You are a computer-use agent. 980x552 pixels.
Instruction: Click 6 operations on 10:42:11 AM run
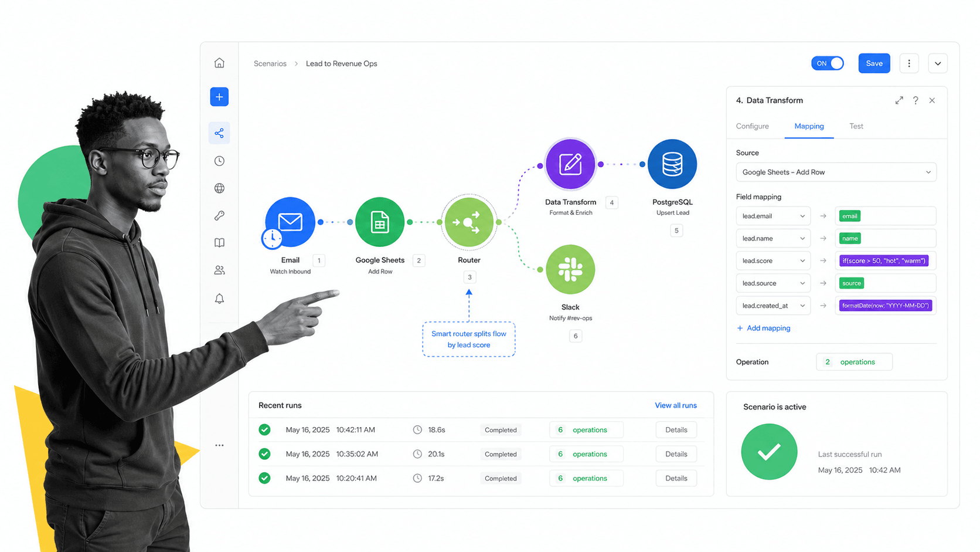586,430
